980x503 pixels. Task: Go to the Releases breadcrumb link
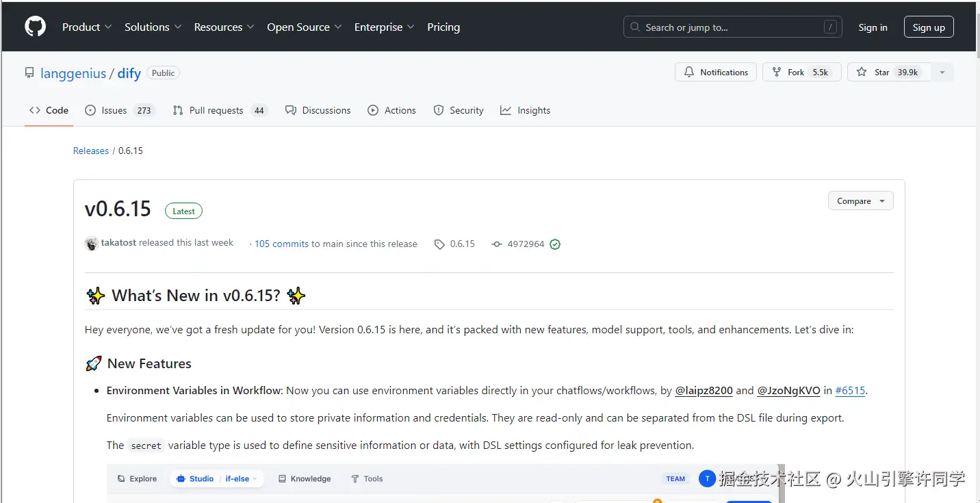point(91,151)
